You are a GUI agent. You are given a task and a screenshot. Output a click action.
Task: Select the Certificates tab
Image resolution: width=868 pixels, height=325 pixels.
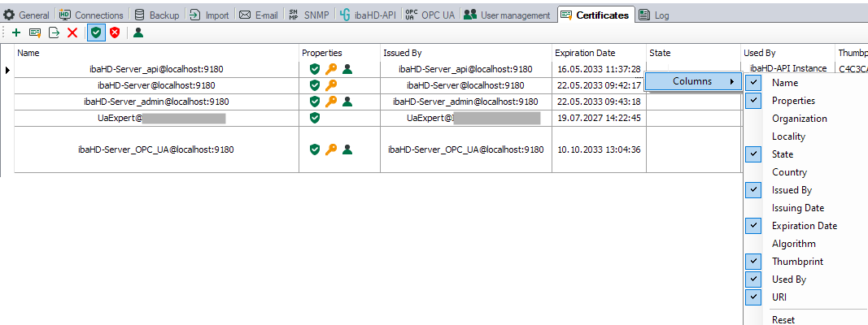coord(595,15)
